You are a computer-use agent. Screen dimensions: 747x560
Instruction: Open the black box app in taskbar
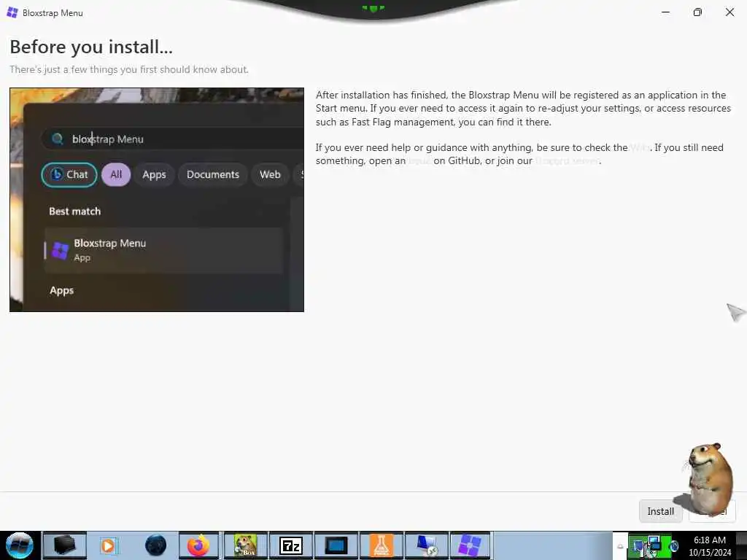coord(65,545)
